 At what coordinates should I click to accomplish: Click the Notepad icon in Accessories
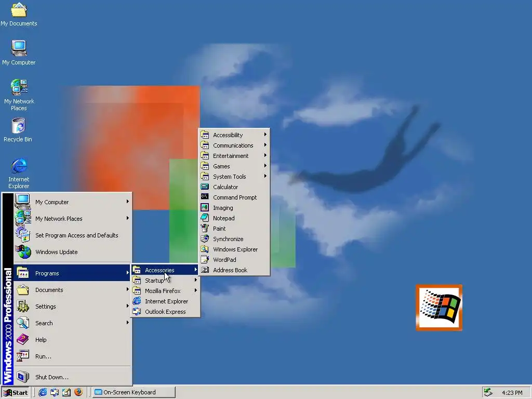(x=205, y=218)
